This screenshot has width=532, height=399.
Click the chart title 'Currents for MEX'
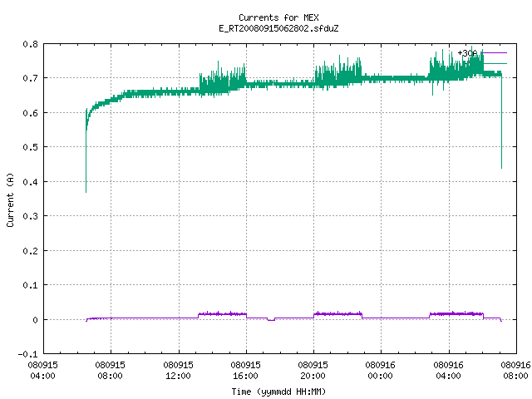coord(278,17)
